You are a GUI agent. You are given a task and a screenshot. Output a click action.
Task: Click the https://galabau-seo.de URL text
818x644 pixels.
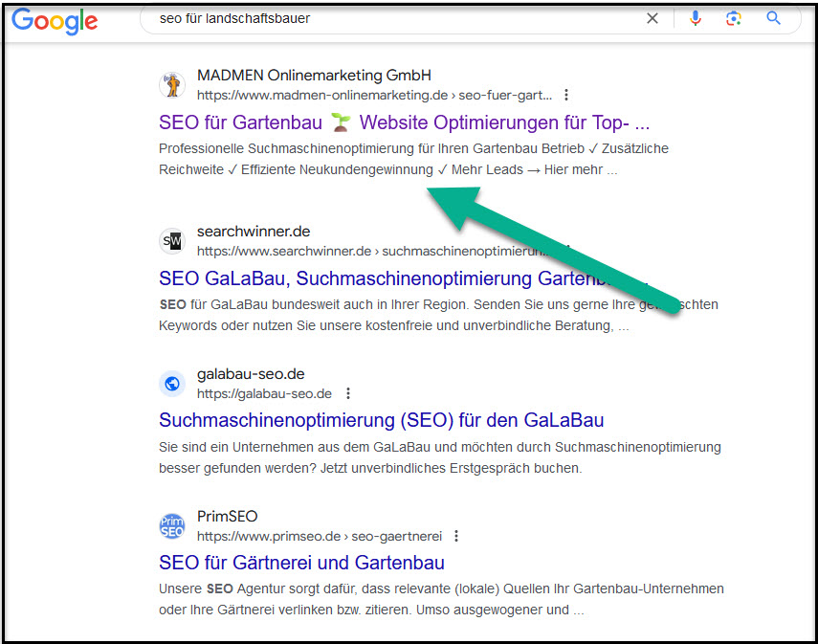pos(264,394)
